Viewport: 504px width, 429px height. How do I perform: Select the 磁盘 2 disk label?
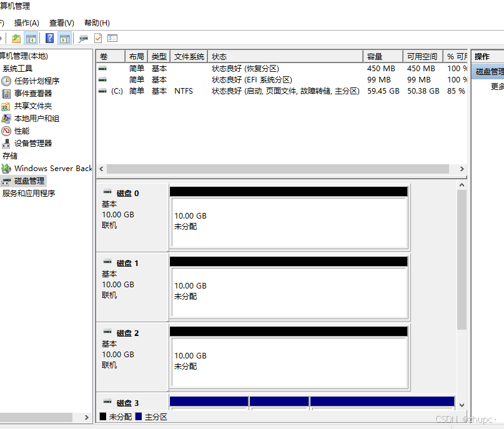point(127,333)
